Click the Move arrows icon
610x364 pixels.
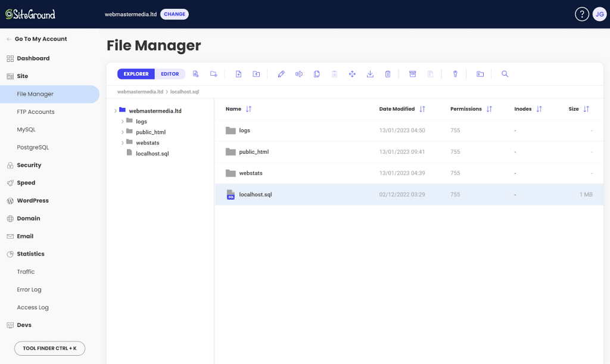pos(352,74)
